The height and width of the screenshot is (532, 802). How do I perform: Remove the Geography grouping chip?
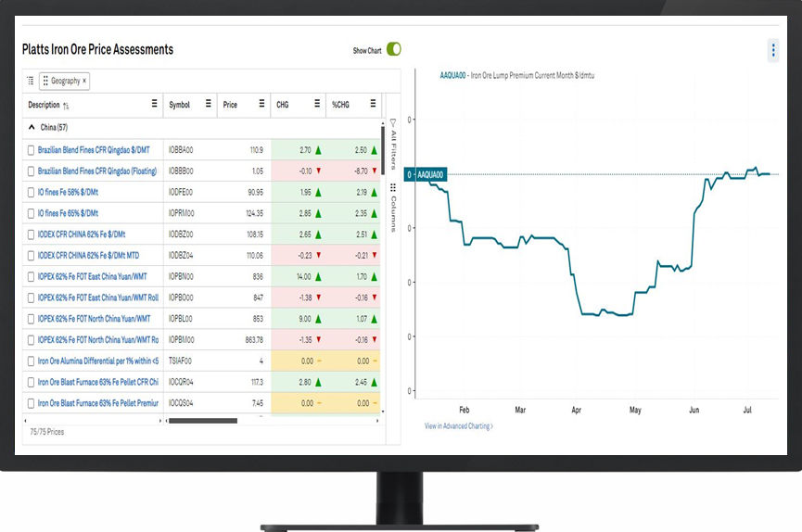click(x=84, y=82)
